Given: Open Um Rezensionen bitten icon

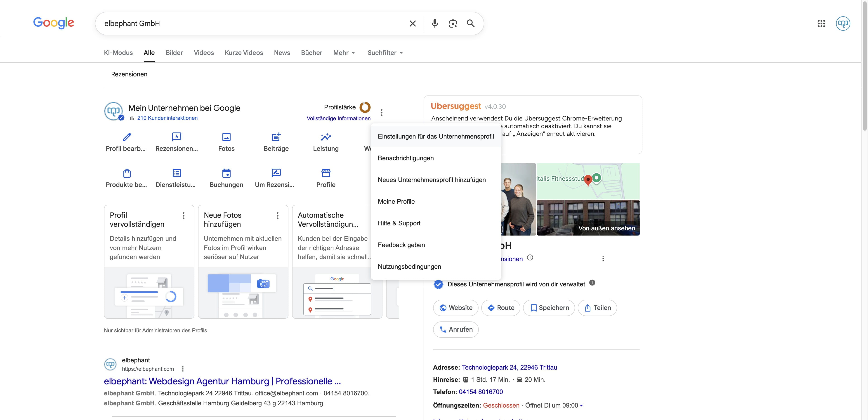Looking at the screenshot, I should [x=276, y=173].
